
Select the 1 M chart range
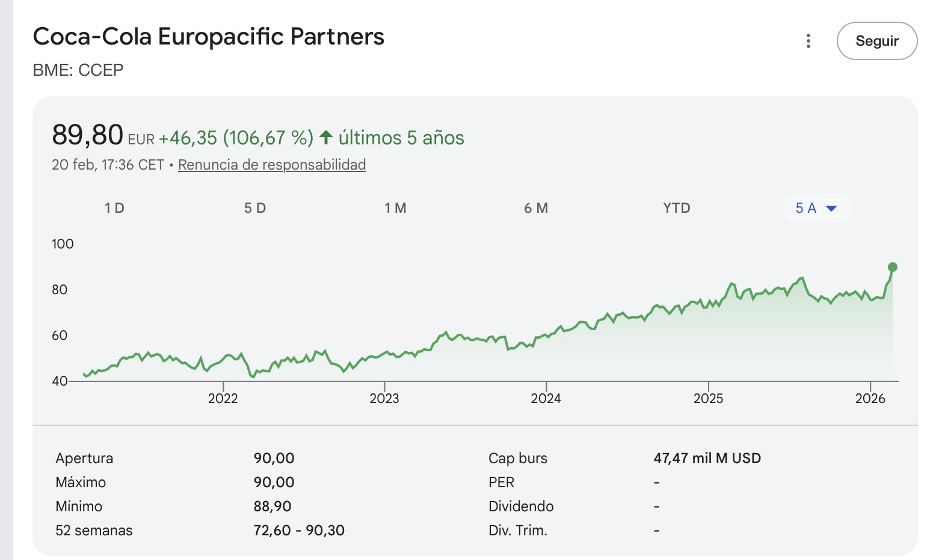pos(395,208)
